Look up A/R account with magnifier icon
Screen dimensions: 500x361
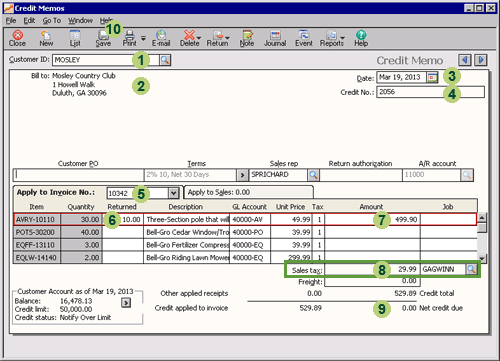coord(467,175)
